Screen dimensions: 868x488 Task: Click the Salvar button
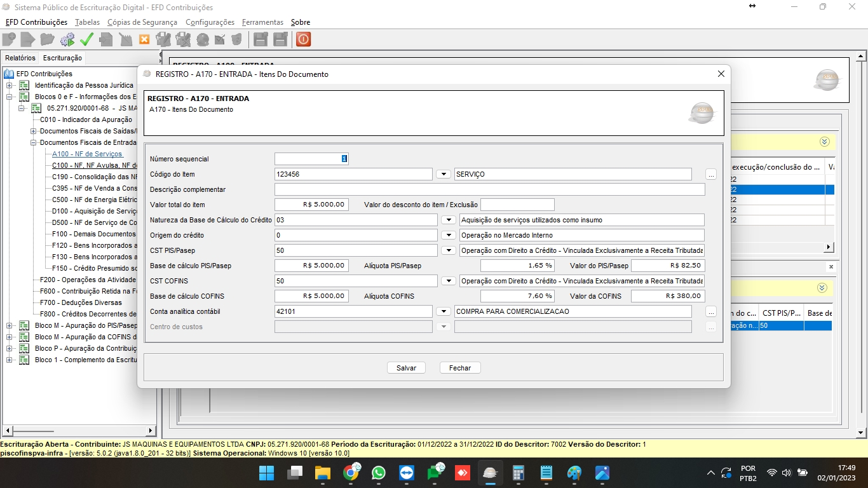pyautogui.click(x=406, y=368)
